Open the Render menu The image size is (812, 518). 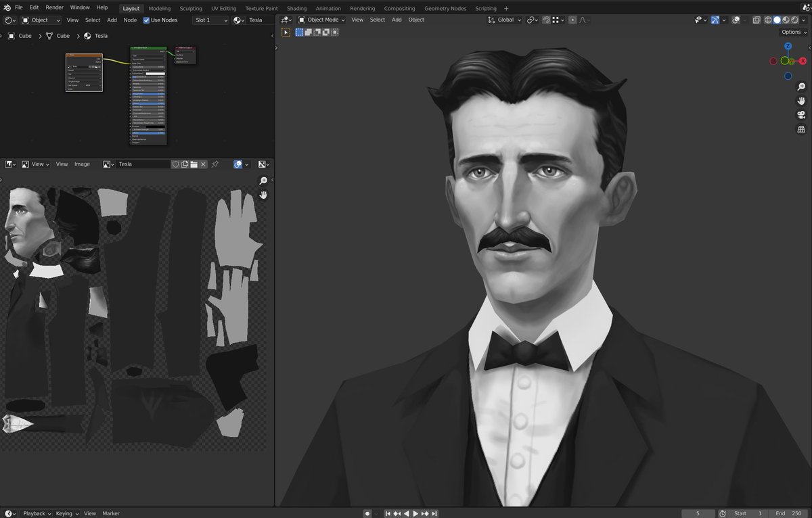55,7
